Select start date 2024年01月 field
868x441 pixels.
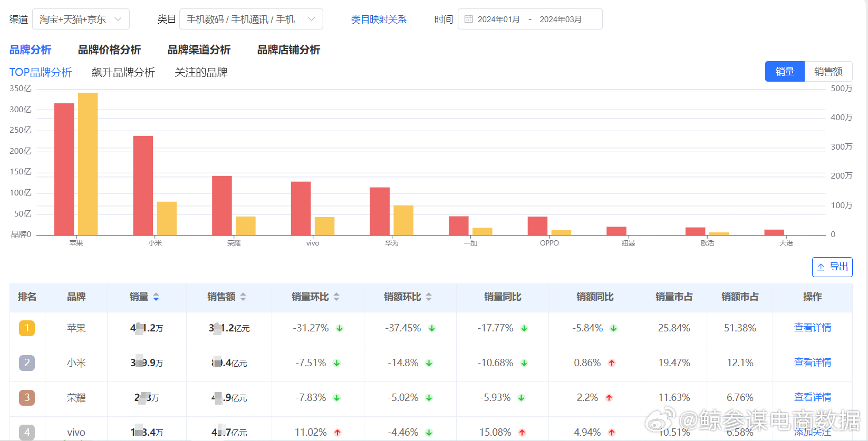point(498,19)
